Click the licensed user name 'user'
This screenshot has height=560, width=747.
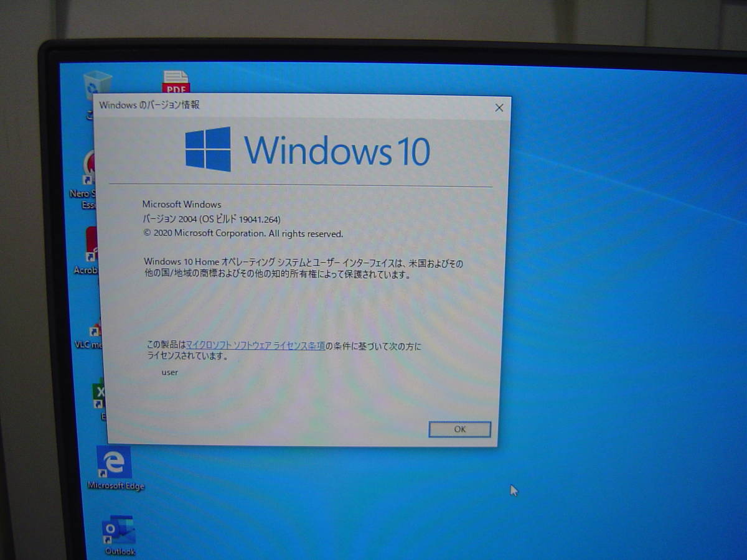(x=169, y=372)
